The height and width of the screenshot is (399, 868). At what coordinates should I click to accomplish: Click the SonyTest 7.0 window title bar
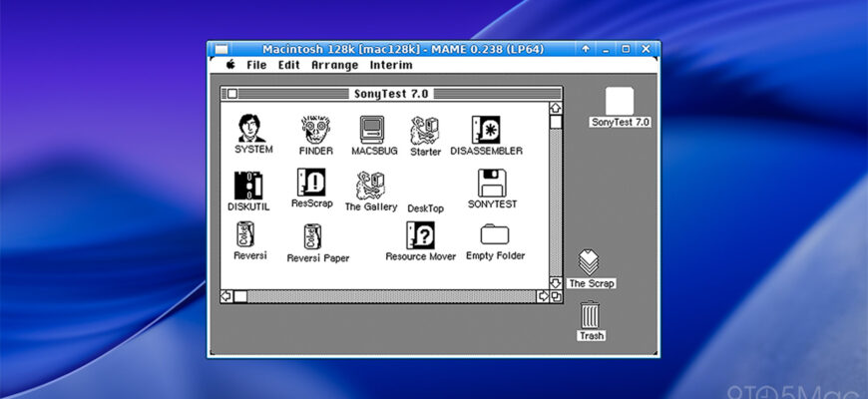pyautogui.click(x=391, y=94)
